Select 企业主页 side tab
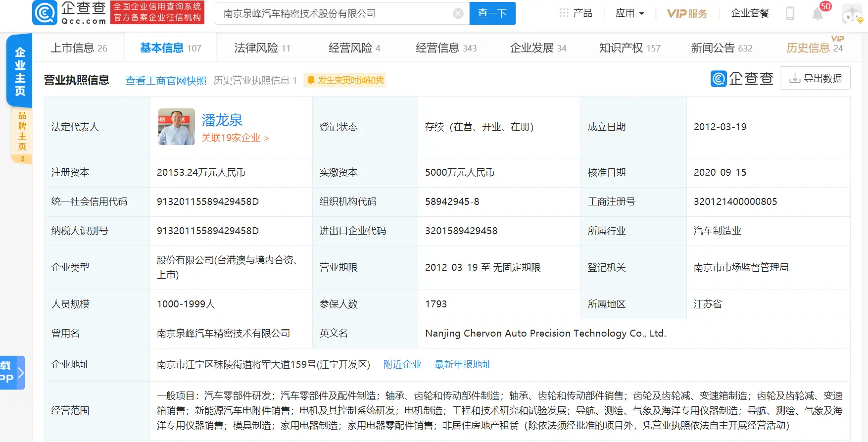The width and height of the screenshot is (868, 442). pos(20,71)
